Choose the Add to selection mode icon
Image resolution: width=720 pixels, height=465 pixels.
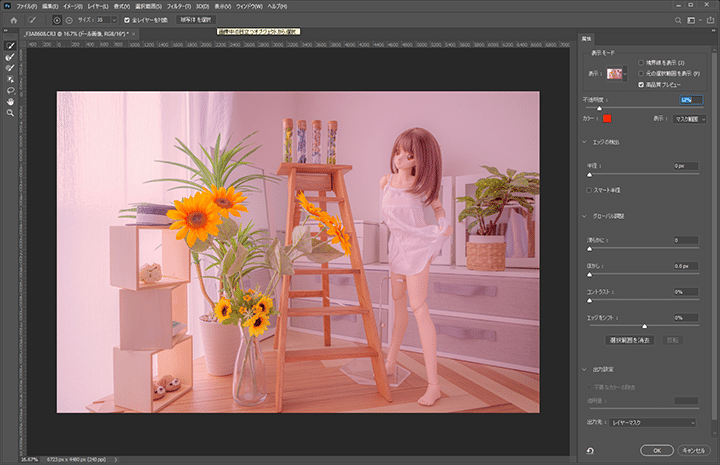tap(57, 20)
